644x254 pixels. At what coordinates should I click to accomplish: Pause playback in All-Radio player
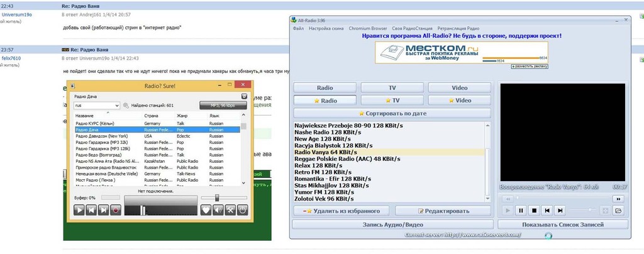point(520,211)
